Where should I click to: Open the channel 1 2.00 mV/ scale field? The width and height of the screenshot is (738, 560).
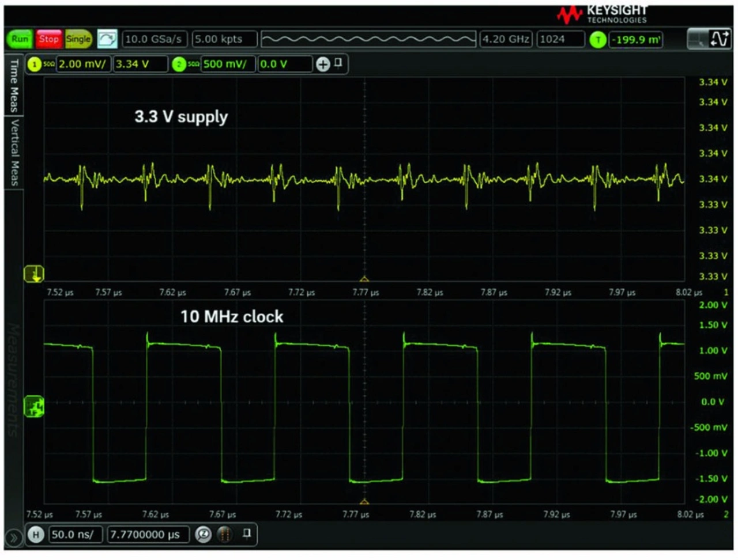click(x=82, y=64)
